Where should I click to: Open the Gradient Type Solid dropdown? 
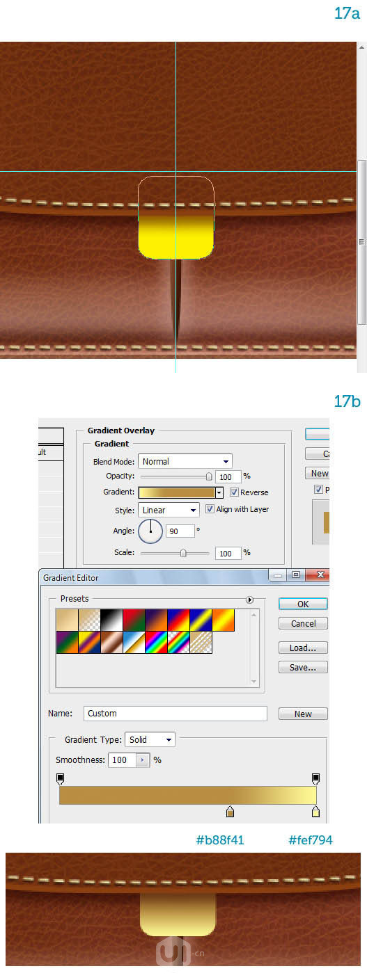point(150,739)
